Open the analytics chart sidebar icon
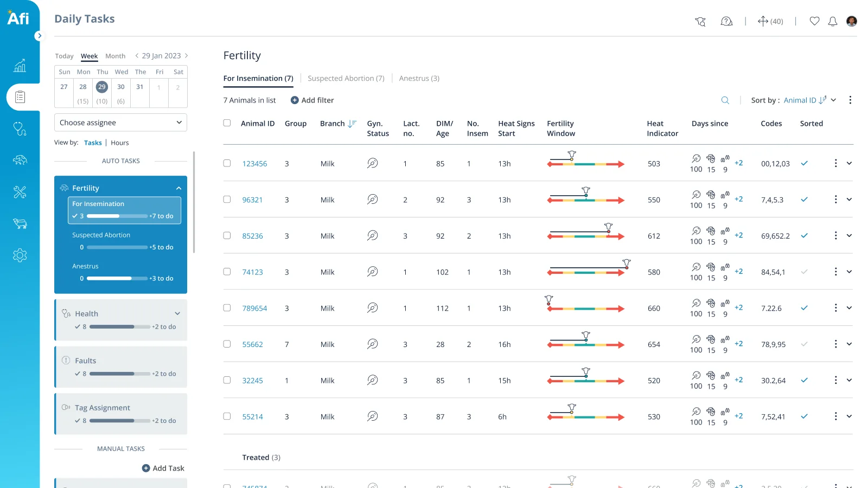The height and width of the screenshot is (488, 868). tap(20, 66)
